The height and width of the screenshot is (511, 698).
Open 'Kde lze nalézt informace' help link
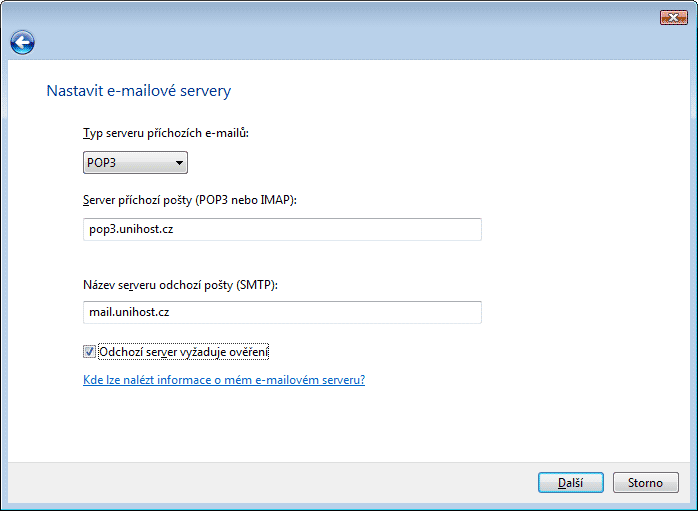tap(224, 380)
